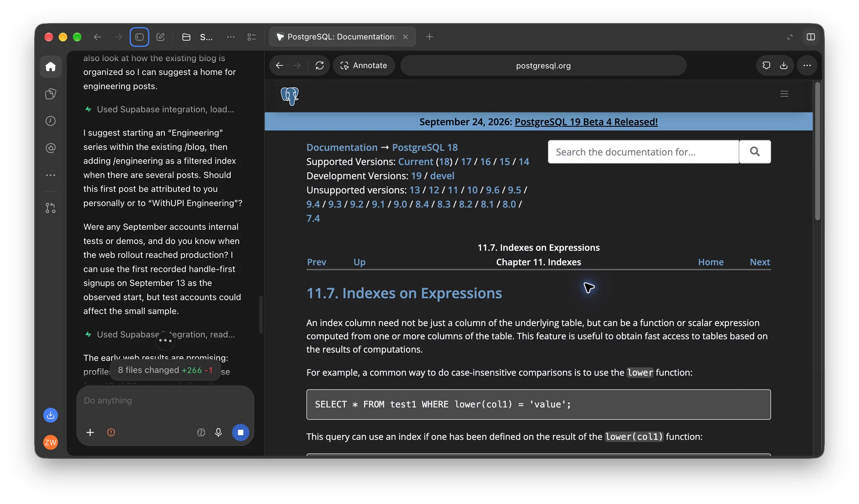Open the devel version link
Image resolution: width=859 pixels, height=504 pixels.
click(442, 176)
